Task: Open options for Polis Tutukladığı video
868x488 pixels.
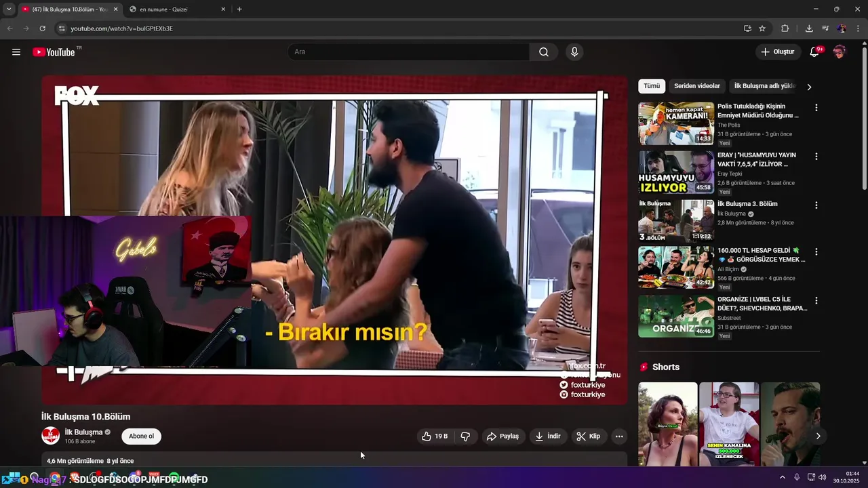Action: (816, 108)
